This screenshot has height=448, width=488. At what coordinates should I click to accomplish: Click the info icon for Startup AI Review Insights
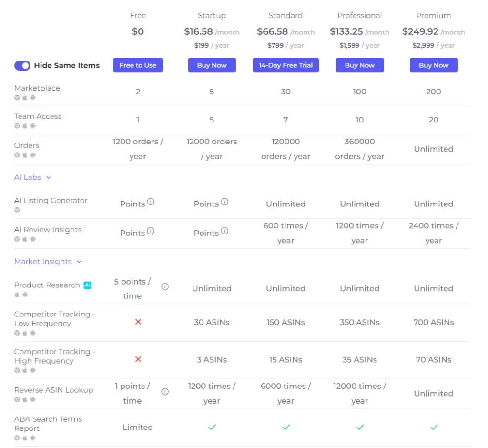point(225,230)
